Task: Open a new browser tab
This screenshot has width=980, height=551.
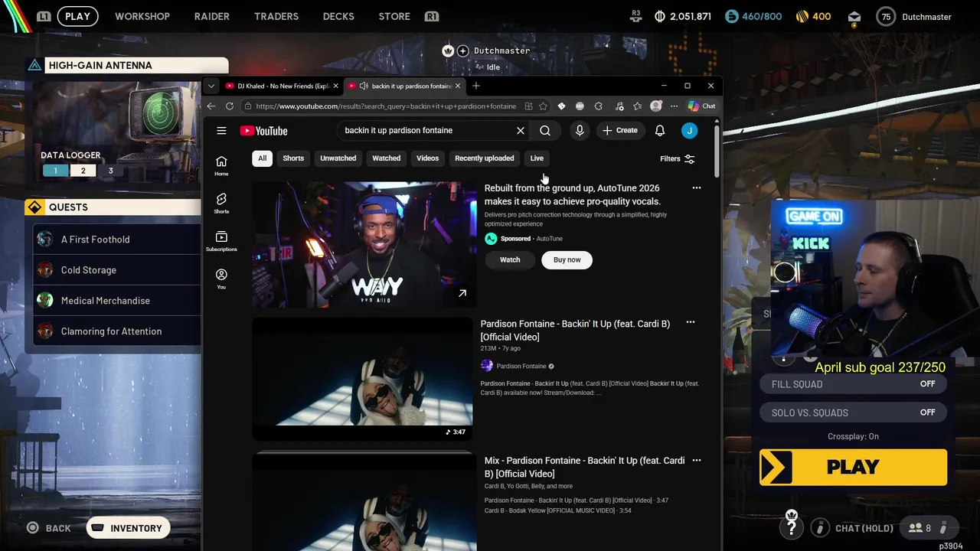Action: coord(476,86)
